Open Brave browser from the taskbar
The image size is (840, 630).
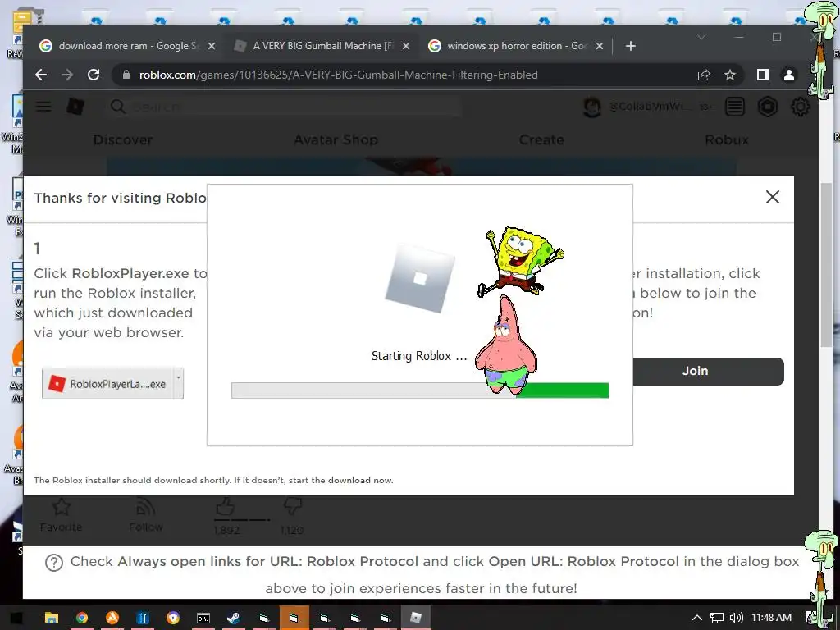[x=173, y=618]
